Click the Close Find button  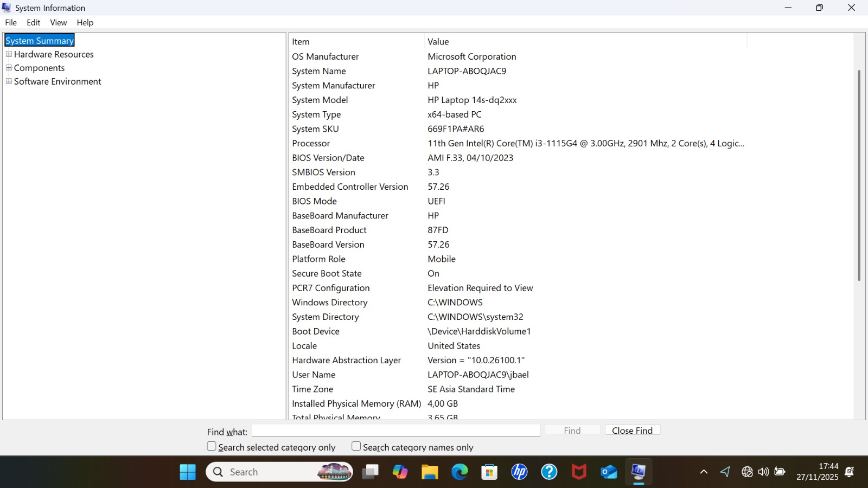(x=632, y=430)
